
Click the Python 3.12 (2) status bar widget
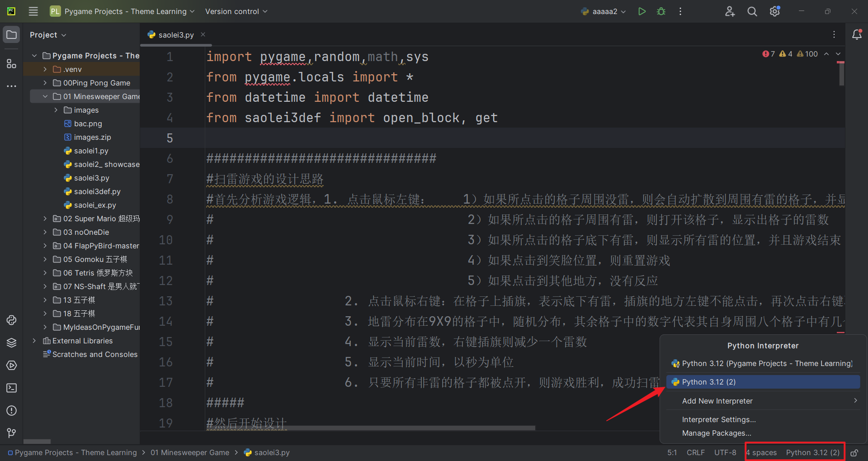coord(813,452)
